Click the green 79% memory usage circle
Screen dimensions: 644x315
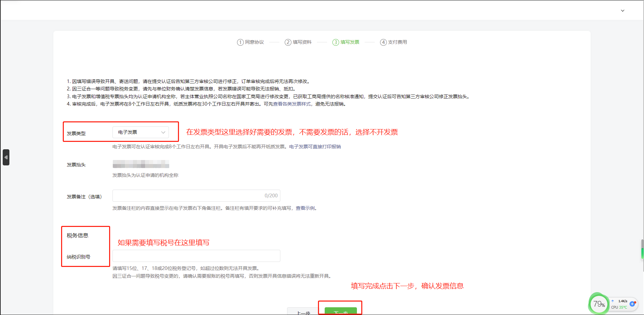pyautogui.click(x=599, y=304)
